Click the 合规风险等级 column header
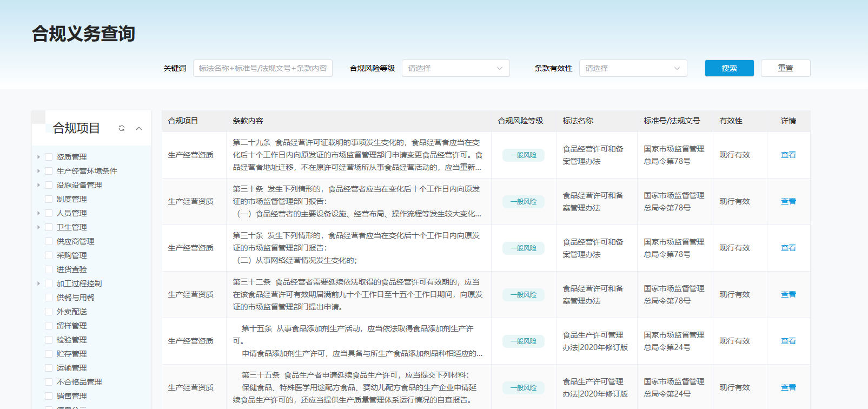Screen dimensions: 868x409 pos(520,121)
